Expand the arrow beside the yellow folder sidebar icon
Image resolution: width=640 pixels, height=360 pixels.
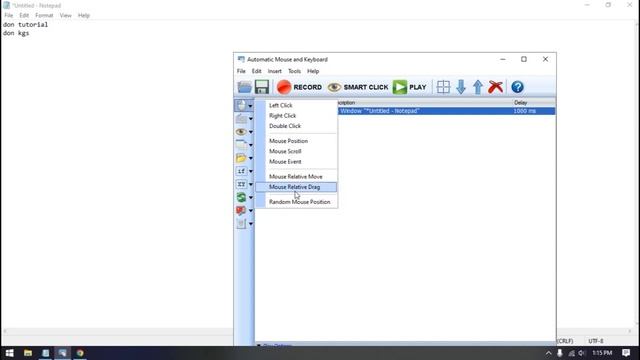pyautogui.click(x=251, y=158)
